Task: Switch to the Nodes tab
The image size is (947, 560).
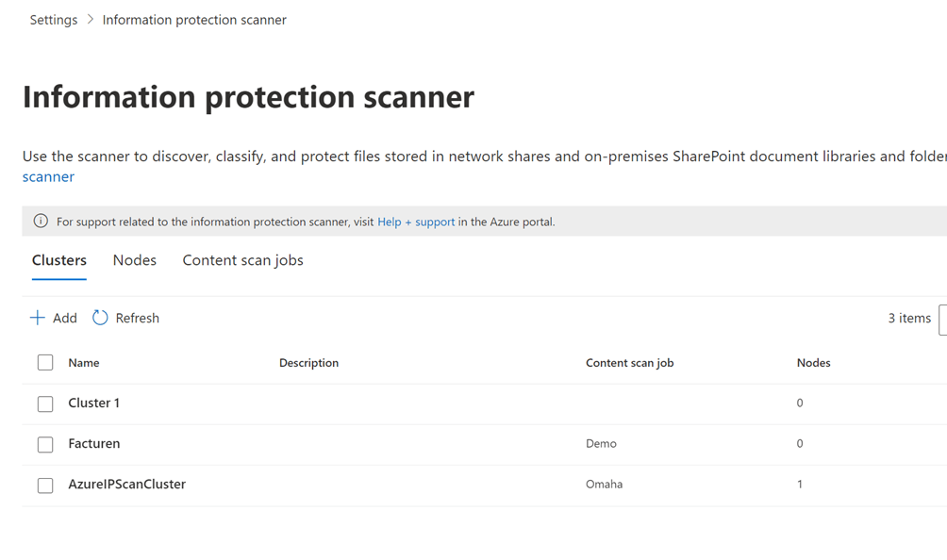Action: [135, 260]
